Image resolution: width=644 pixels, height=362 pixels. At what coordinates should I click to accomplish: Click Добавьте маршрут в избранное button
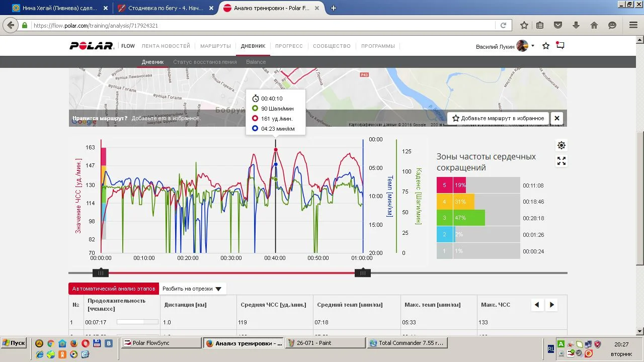point(498,118)
